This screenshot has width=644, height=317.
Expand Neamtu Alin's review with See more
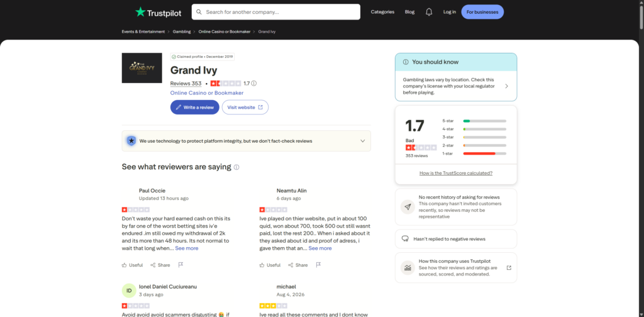(x=320, y=248)
